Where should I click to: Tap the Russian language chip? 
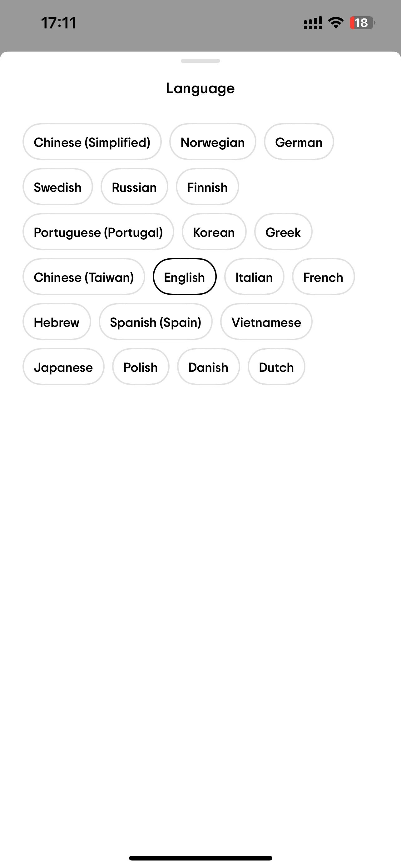(x=134, y=187)
